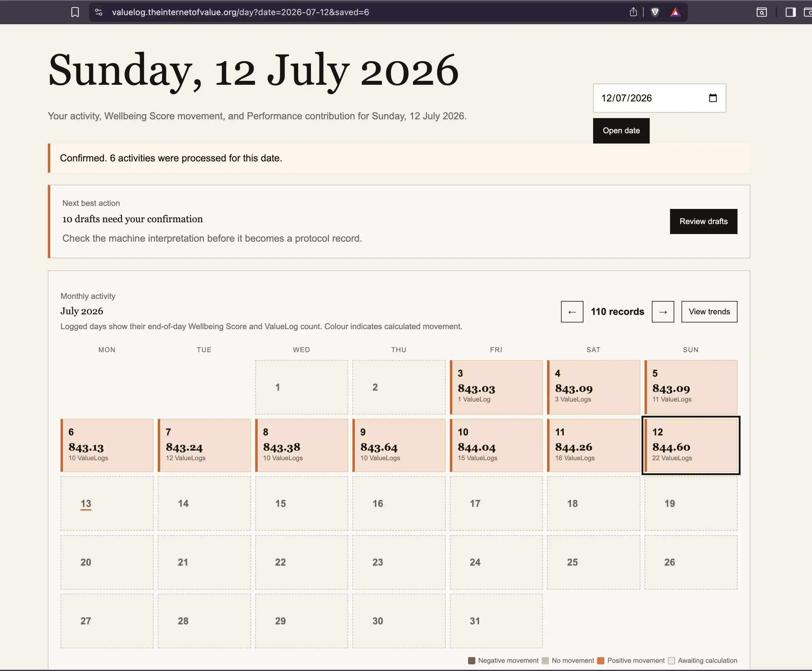Click the Positive movement legend swatch

(x=601, y=661)
